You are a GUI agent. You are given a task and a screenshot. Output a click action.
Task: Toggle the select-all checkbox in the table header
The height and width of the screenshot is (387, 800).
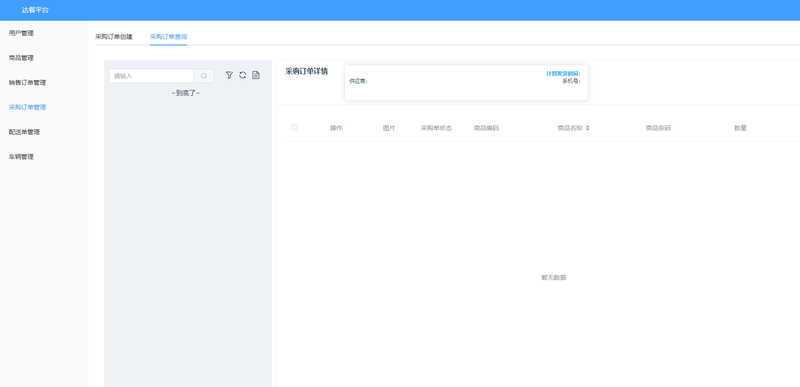(294, 127)
